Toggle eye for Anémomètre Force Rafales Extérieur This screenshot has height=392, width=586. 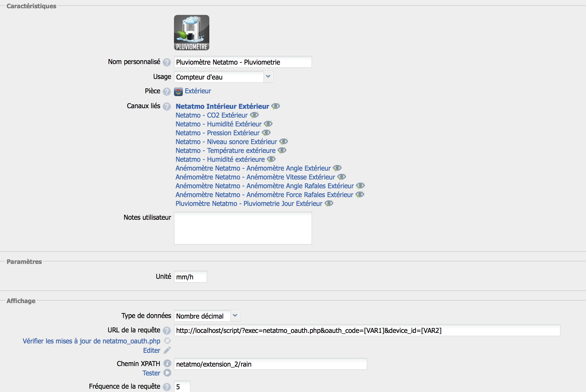click(360, 194)
